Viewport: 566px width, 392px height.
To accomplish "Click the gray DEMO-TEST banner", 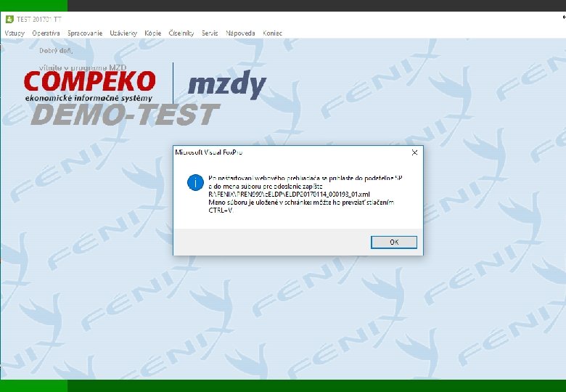I will pos(126,115).
